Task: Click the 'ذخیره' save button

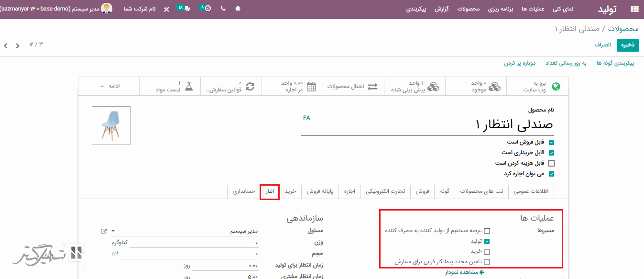Action: coord(627,45)
